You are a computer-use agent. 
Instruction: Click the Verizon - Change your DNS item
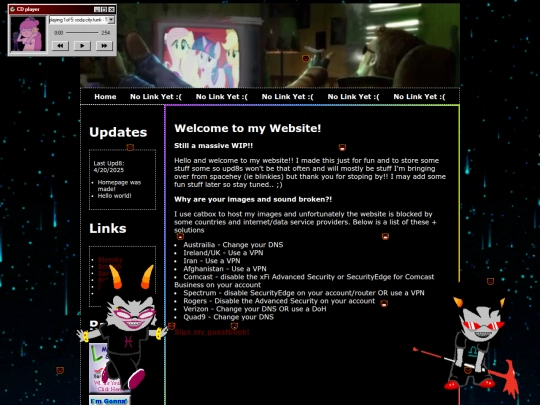coord(255,309)
